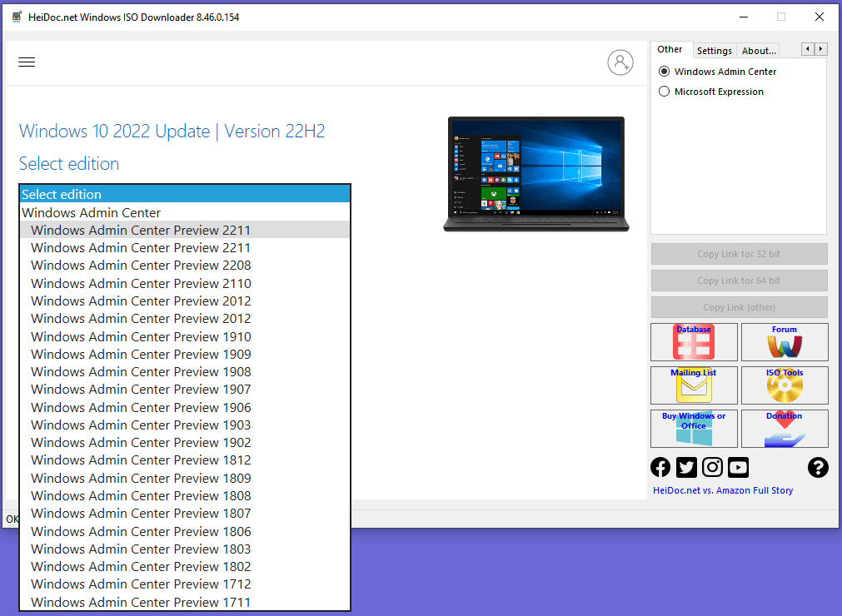The height and width of the screenshot is (616, 842).
Task: Choose Windows Admin Center Preview 1802
Action: tap(185, 567)
